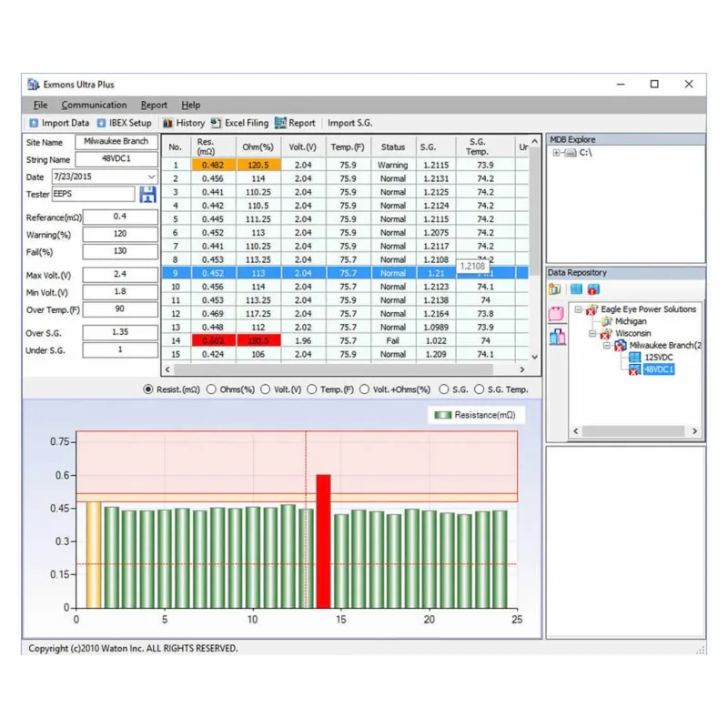Click the Warning(%) input field
728x728 pixels.
coord(120,234)
